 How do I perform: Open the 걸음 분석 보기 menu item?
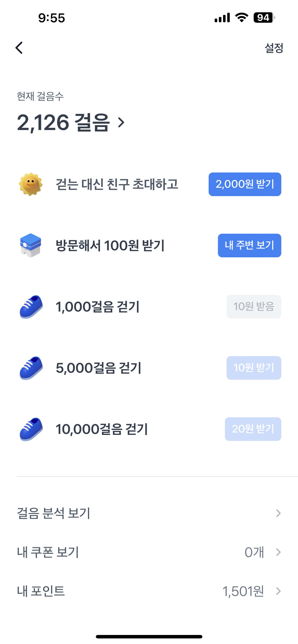click(54, 513)
